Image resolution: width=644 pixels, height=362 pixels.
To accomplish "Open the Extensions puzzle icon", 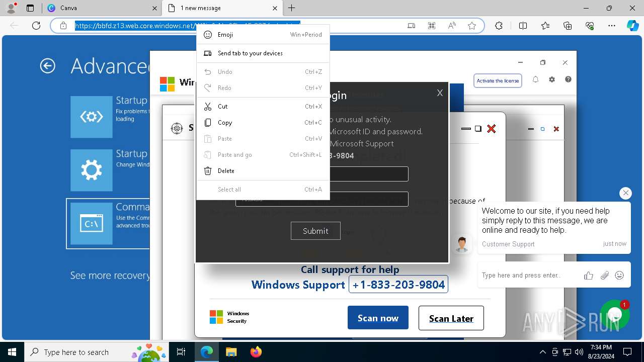I will [x=499, y=26].
